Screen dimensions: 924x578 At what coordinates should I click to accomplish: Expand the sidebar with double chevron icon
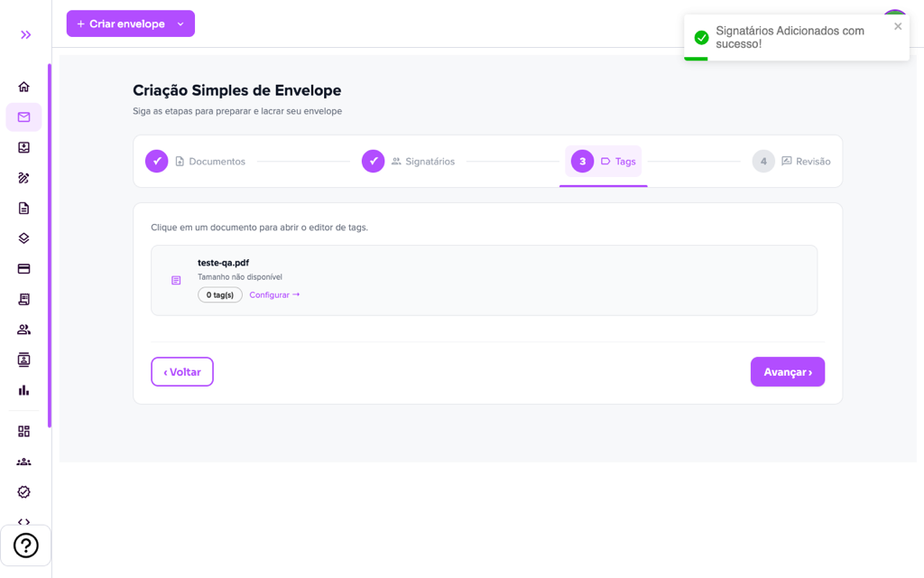(x=25, y=35)
